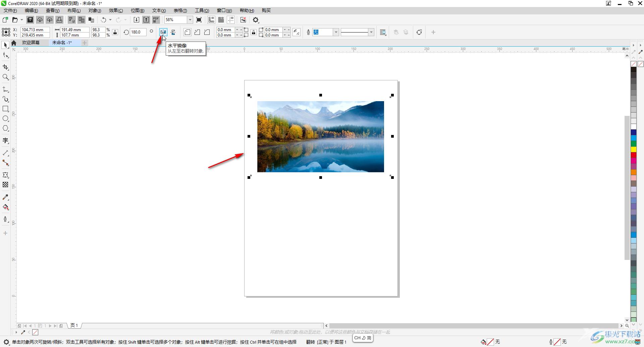This screenshot has width=644, height=347.
Task: Click the rotation angle field
Action: click(138, 32)
